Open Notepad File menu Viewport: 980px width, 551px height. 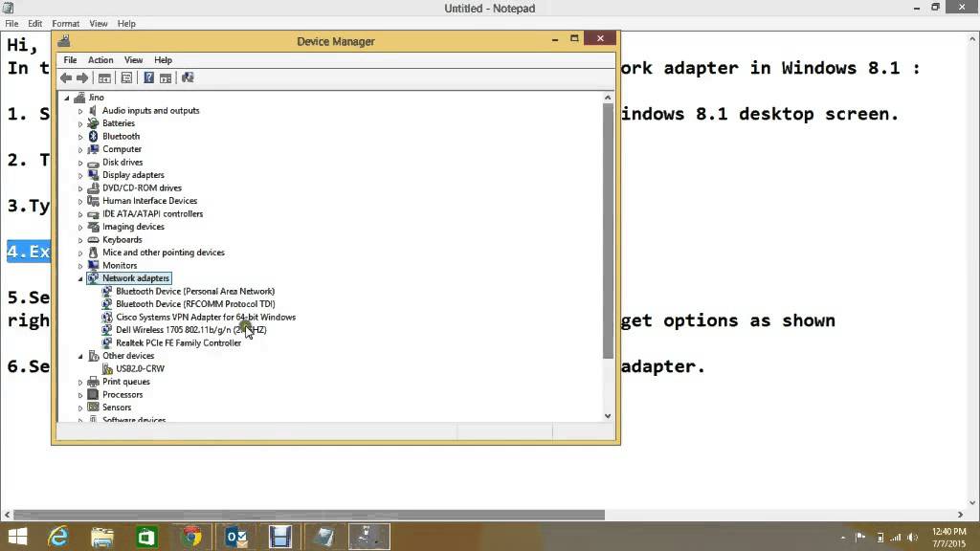coord(11,24)
